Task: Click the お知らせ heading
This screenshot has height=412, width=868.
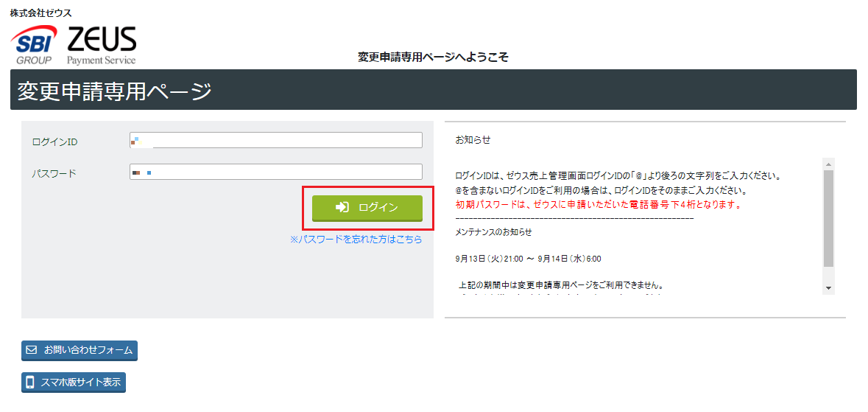Action: pyautogui.click(x=473, y=139)
